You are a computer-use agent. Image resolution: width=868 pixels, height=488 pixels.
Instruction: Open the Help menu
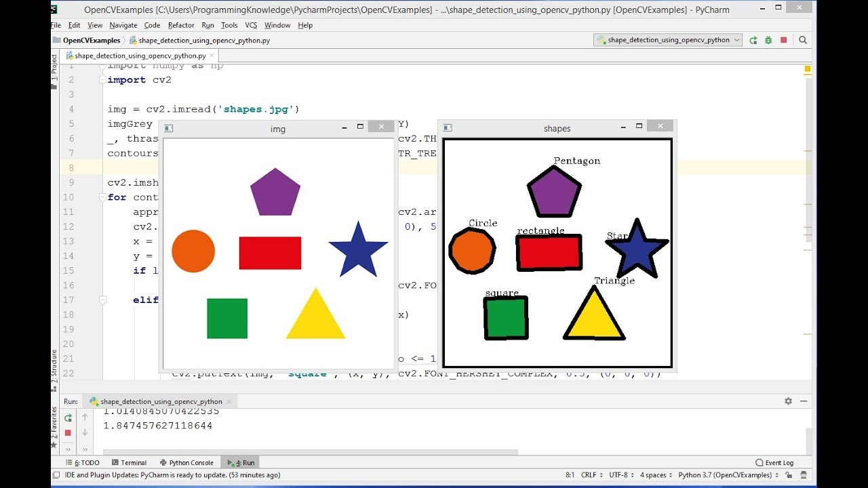click(x=305, y=25)
